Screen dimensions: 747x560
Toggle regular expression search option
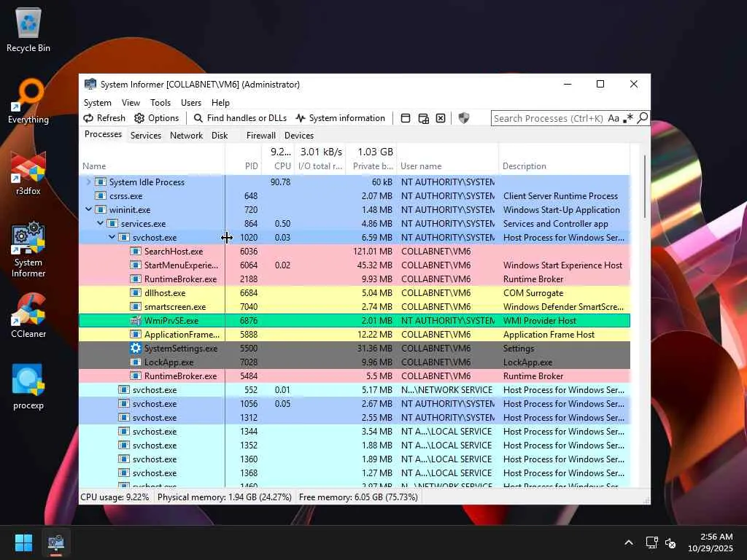pos(628,118)
